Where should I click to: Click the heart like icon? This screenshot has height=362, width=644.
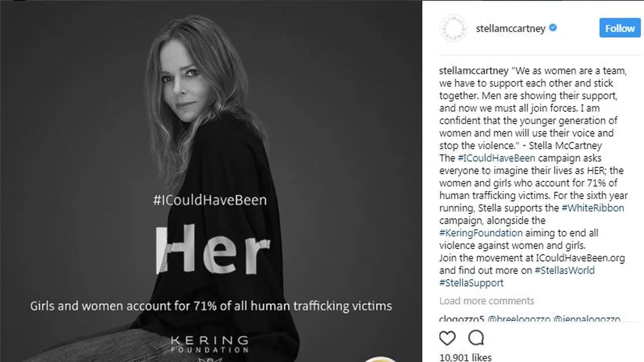tap(447, 338)
